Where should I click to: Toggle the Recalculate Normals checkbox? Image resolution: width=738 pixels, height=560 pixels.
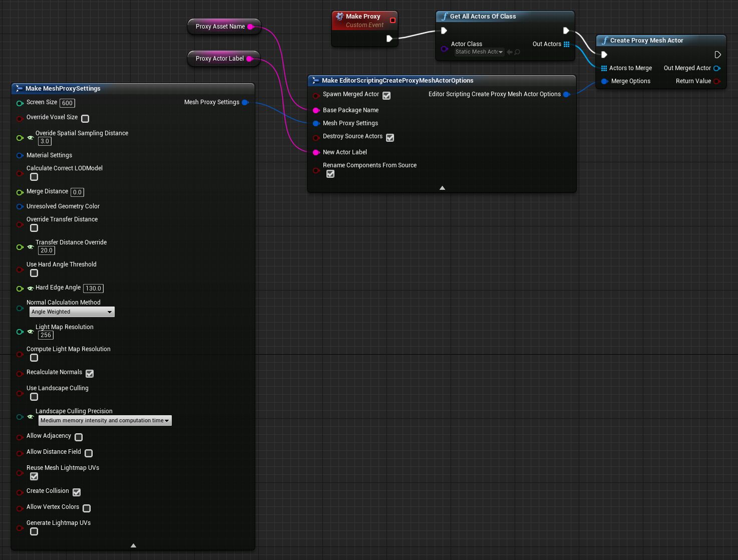(90, 374)
